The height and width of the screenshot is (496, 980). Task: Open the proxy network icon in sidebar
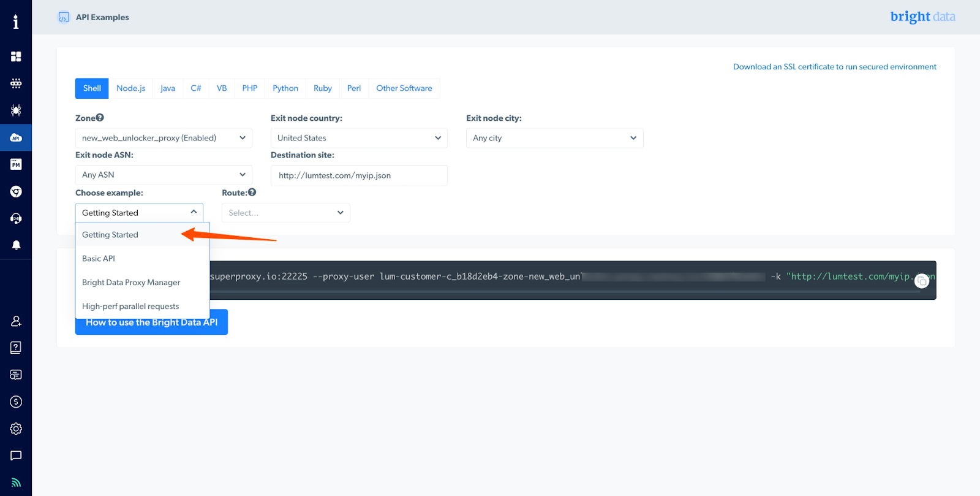pyautogui.click(x=16, y=83)
